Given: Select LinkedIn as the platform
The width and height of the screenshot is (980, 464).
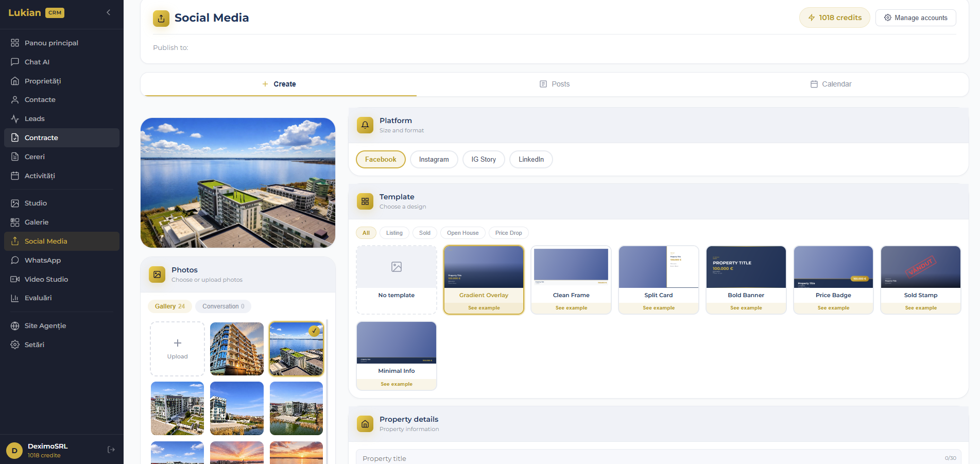Looking at the screenshot, I should pos(531,160).
